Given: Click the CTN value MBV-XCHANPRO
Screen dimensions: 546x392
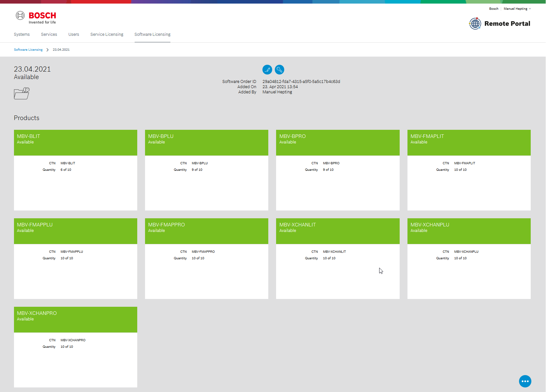Looking at the screenshot, I should click(x=73, y=340).
